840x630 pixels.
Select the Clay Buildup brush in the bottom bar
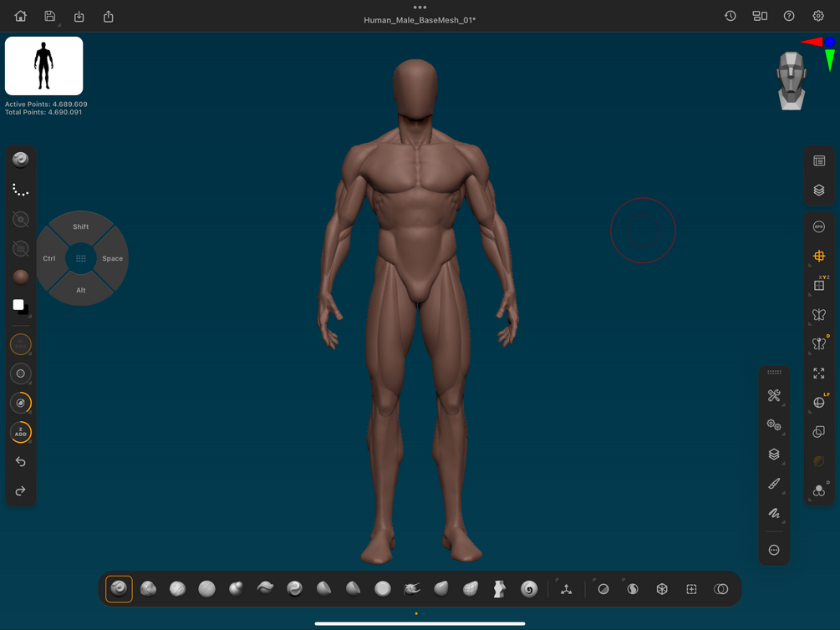point(177,589)
